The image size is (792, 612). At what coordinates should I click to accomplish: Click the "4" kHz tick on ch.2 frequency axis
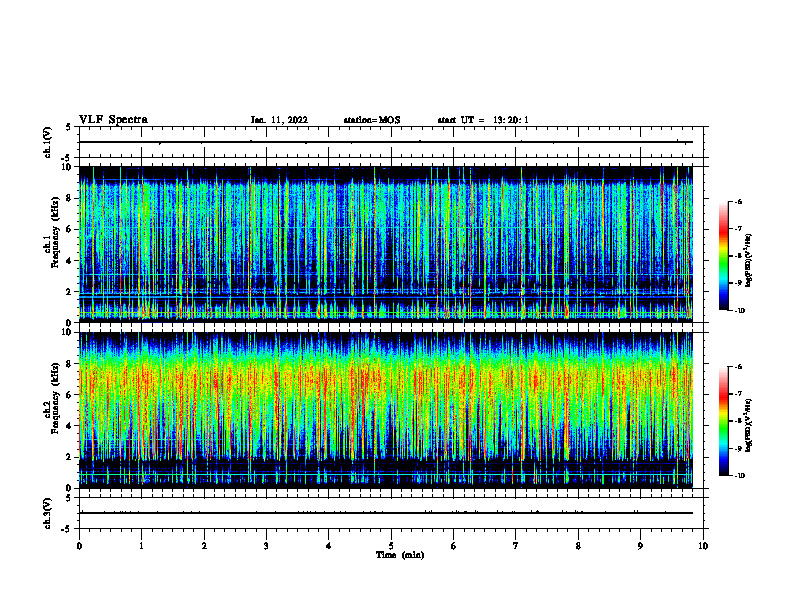click(69, 426)
